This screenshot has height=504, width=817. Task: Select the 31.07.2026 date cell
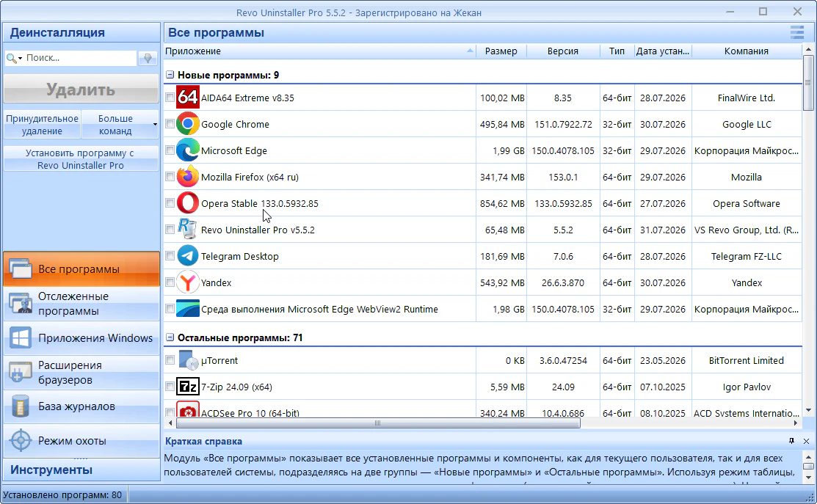(x=663, y=230)
